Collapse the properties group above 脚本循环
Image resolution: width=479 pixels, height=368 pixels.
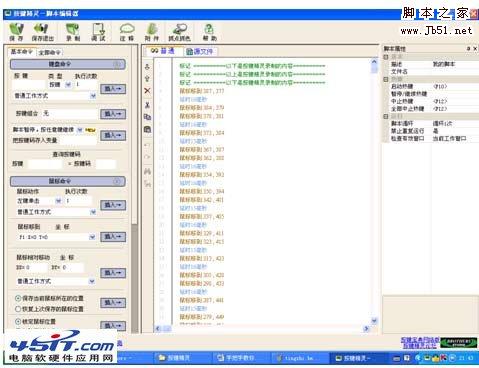(x=386, y=116)
